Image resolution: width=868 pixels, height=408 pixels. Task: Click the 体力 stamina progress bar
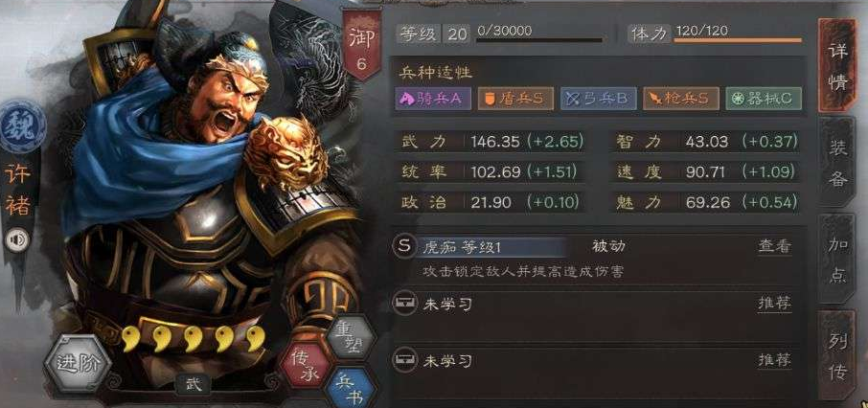pos(738,40)
